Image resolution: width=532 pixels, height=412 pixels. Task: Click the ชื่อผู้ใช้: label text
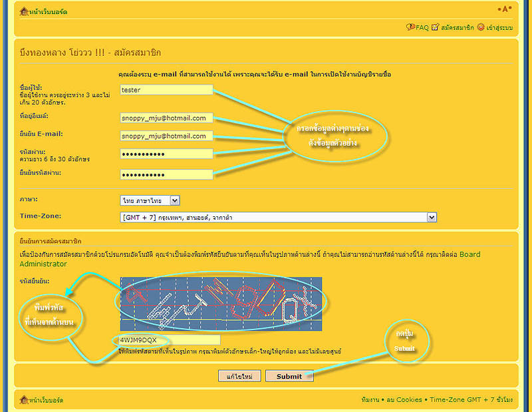(x=31, y=88)
